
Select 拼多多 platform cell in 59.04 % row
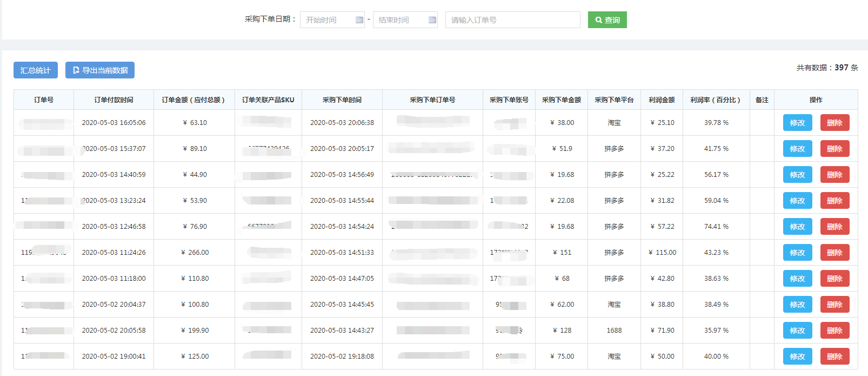[x=615, y=201]
